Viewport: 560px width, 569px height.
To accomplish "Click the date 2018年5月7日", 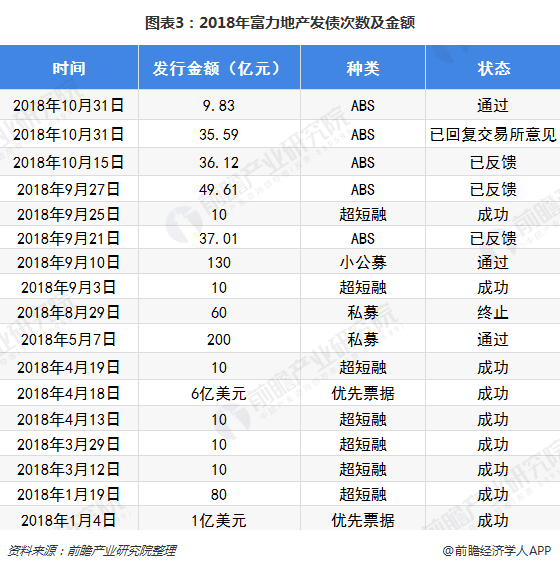I will pyautogui.click(x=69, y=340).
